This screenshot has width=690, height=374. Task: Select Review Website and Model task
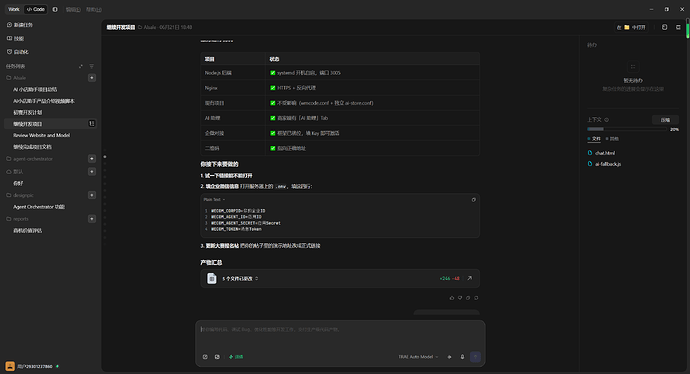click(x=41, y=135)
